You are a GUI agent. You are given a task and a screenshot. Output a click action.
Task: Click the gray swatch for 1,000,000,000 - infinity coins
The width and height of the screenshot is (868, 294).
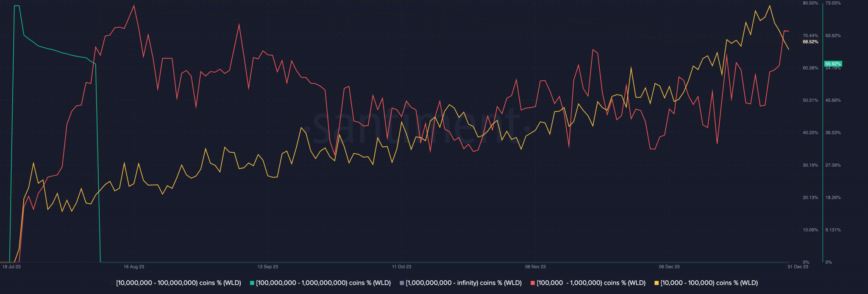coord(402,283)
